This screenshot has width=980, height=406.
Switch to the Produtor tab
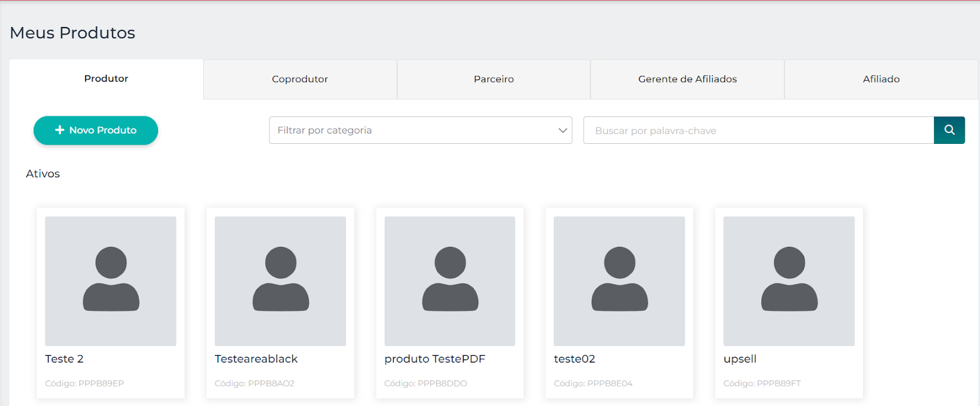[x=106, y=79]
